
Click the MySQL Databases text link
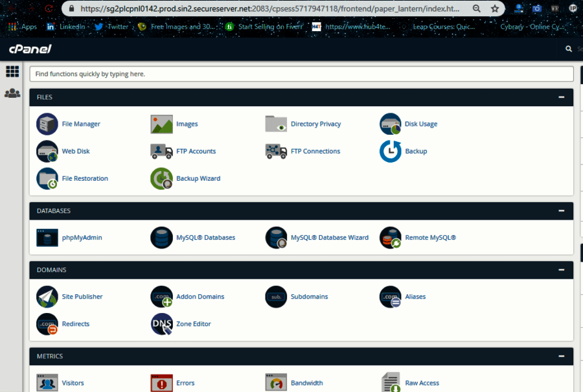point(205,238)
